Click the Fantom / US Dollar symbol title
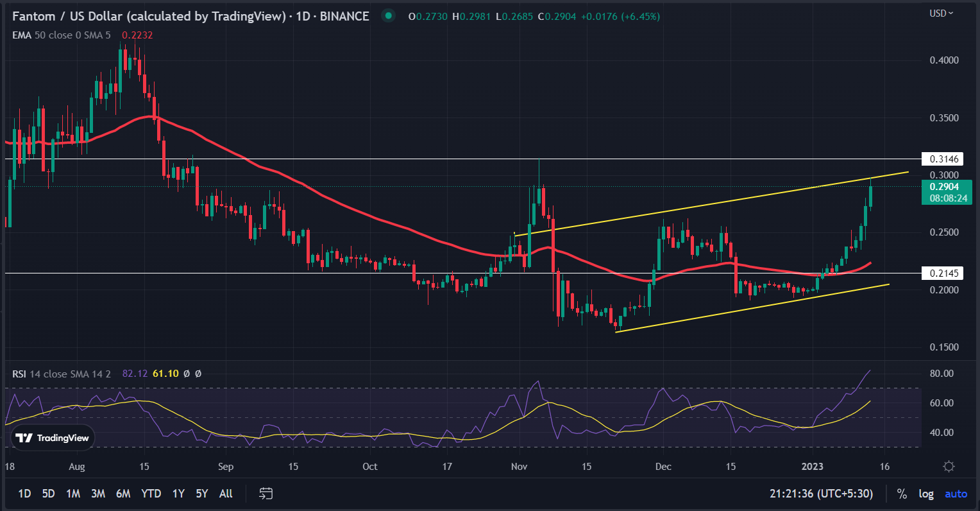980x511 pixels. point(149,16)
